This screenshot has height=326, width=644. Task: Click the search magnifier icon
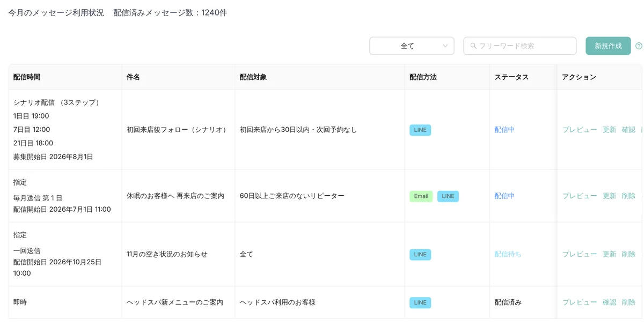coord(473,46)
